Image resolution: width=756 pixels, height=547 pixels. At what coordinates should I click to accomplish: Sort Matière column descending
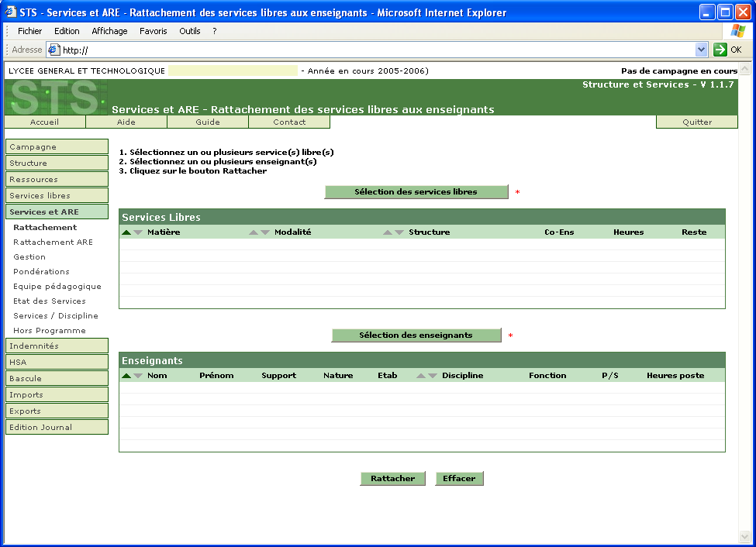point(138,232)
